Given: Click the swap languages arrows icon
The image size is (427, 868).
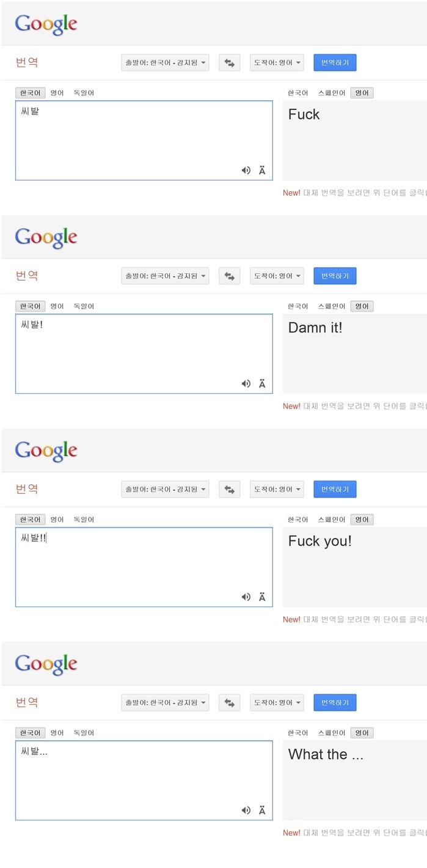Looking at the screenshot, I should pos(228,62).
